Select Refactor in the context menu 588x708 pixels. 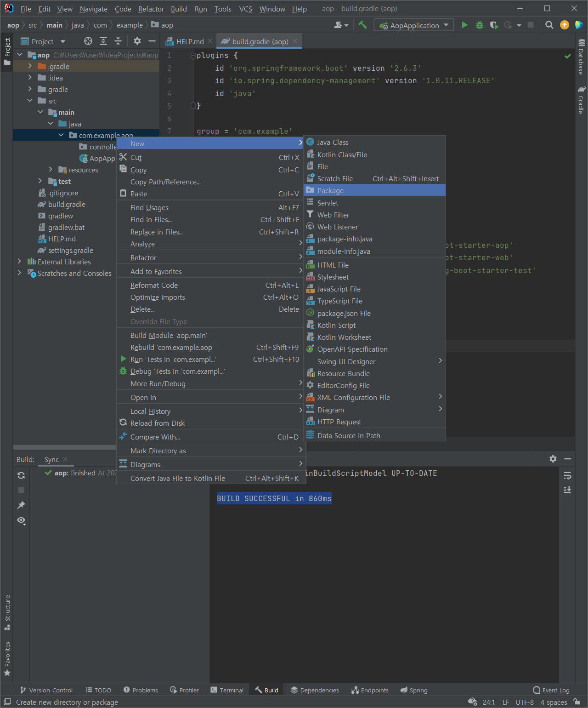[x=210, y=257]
